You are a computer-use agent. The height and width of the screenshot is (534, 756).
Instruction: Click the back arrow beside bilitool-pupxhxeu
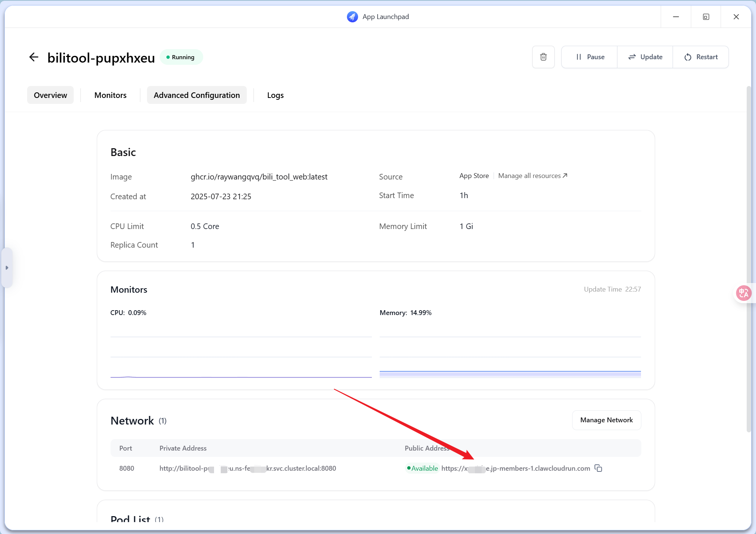tap(34, 57)
